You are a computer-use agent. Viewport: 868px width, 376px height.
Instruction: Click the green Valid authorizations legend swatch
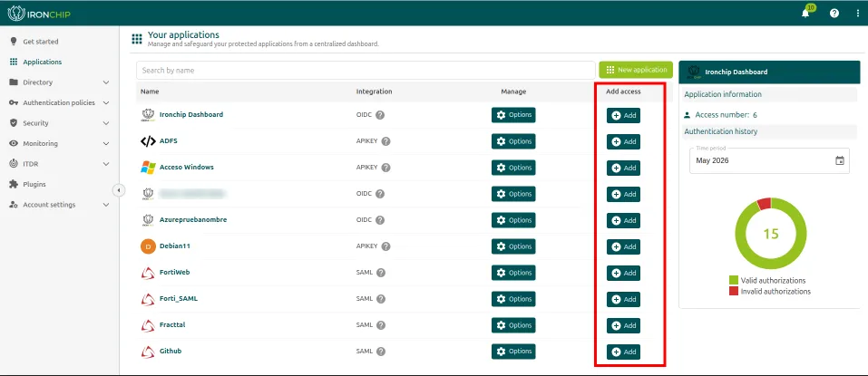(734, 280)
